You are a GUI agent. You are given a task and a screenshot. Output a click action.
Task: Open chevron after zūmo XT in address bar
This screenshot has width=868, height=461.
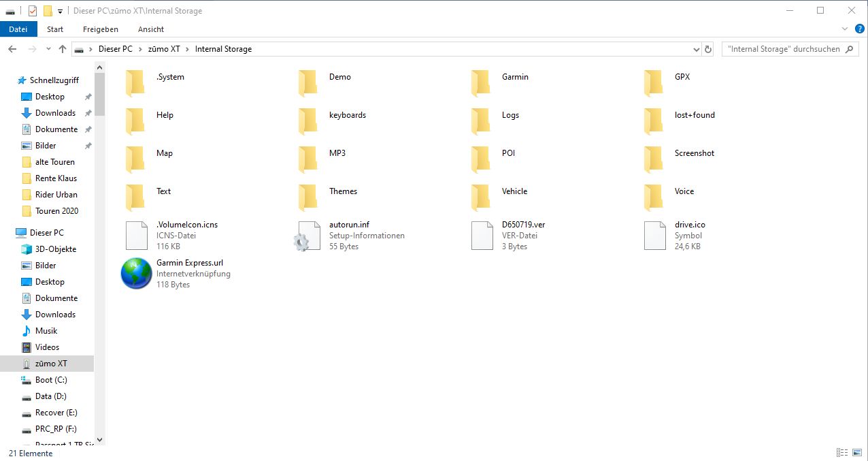tap(186, 49)
